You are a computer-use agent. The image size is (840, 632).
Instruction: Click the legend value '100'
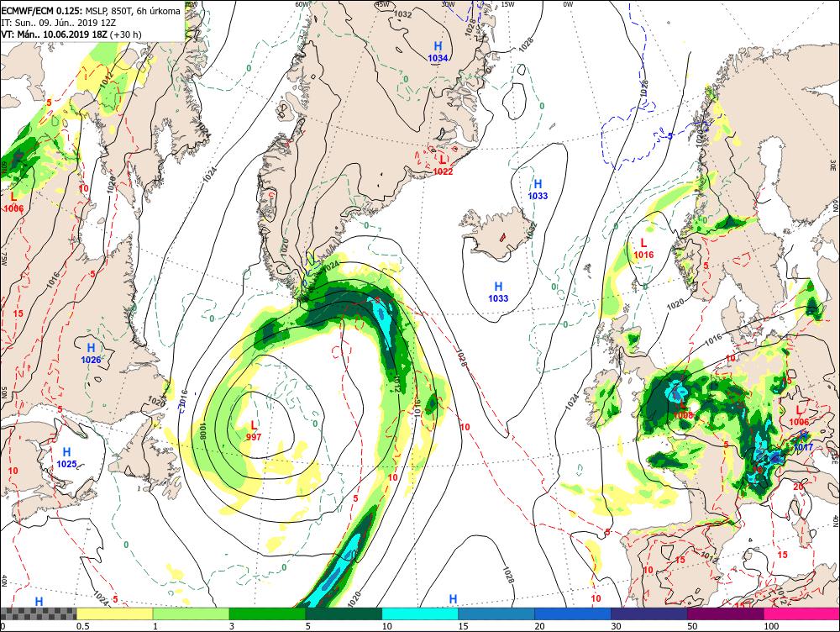(771, 626)
